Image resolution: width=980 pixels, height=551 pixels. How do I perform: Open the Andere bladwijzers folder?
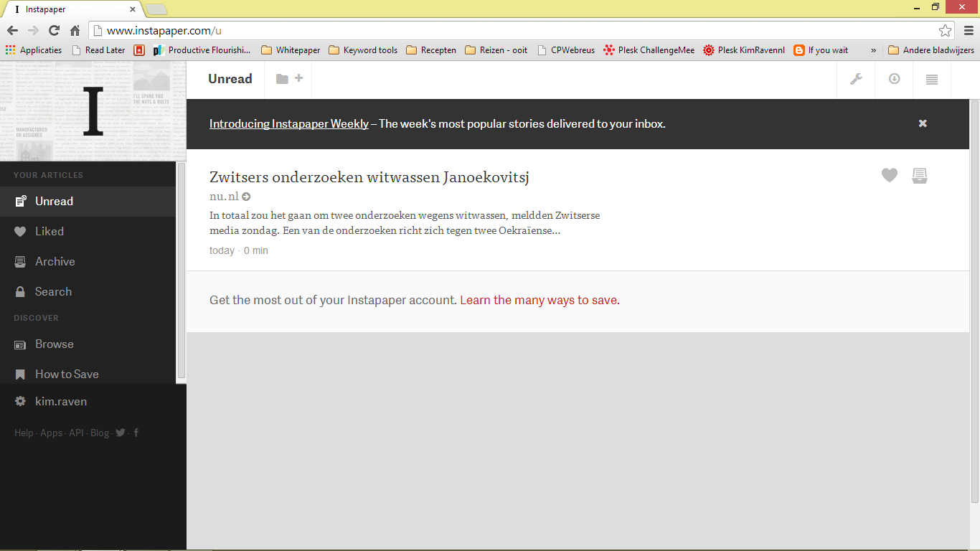930,50
